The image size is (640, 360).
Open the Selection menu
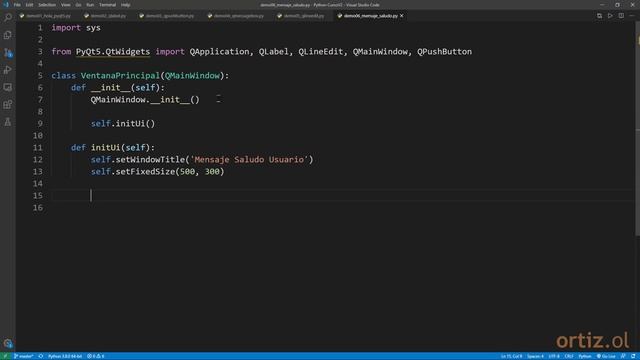click(47, 5)
